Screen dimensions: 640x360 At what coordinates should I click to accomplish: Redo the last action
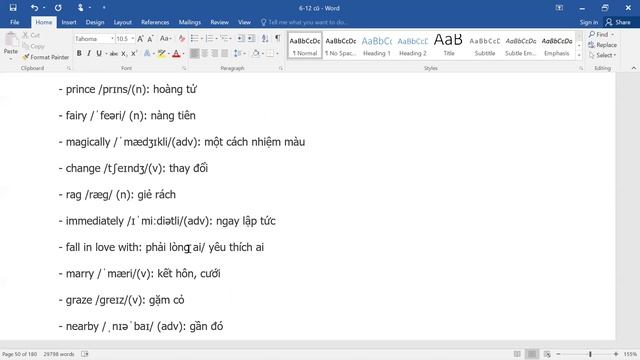(x=58, y=8)
